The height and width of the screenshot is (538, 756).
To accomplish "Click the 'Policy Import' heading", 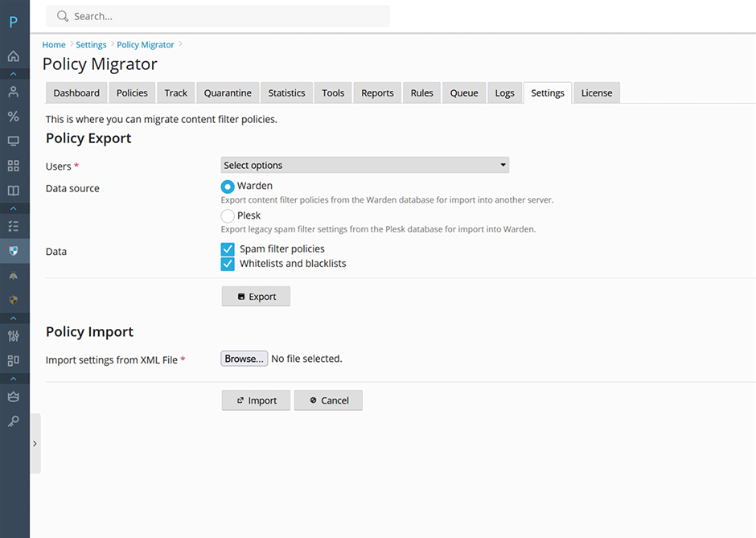I will (90, 331).
